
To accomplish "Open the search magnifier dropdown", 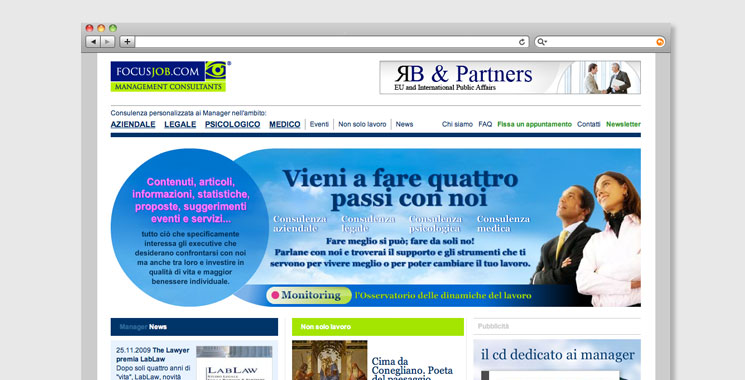I will [x=542, y=42].
